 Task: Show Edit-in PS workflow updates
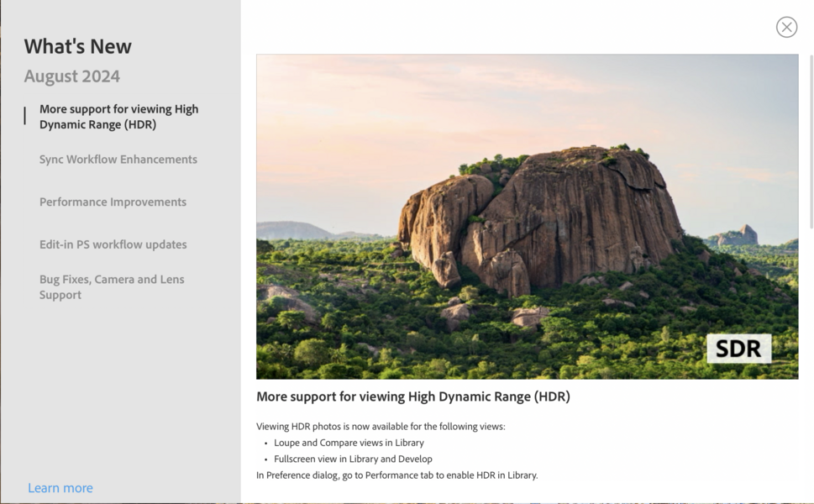click(113, 245)
